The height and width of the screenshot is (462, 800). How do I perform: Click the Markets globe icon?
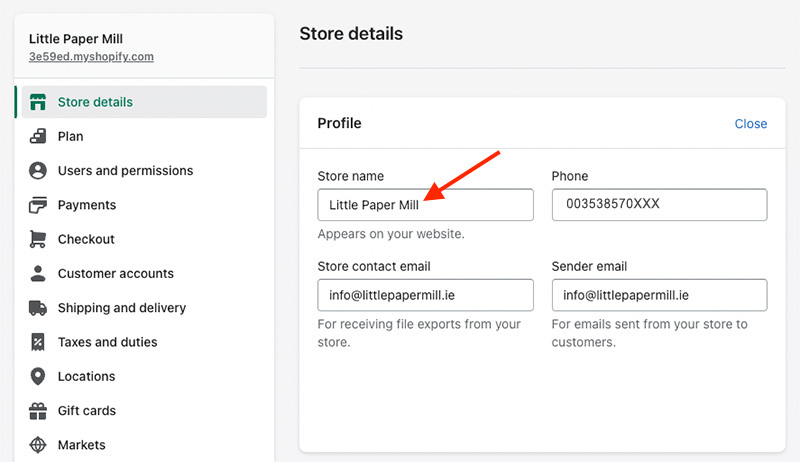(38, 445)
